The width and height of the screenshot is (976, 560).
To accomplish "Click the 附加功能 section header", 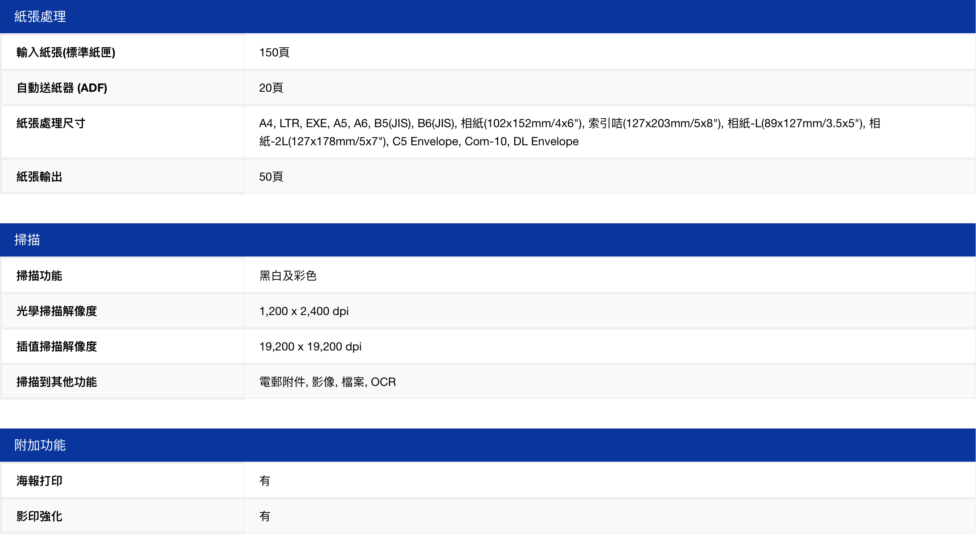I will point(40,445).
